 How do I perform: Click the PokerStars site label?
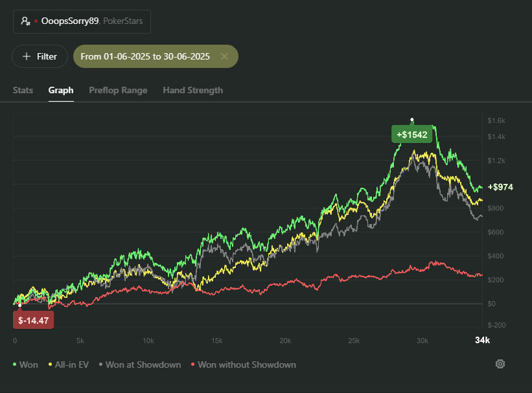[123, 21]
